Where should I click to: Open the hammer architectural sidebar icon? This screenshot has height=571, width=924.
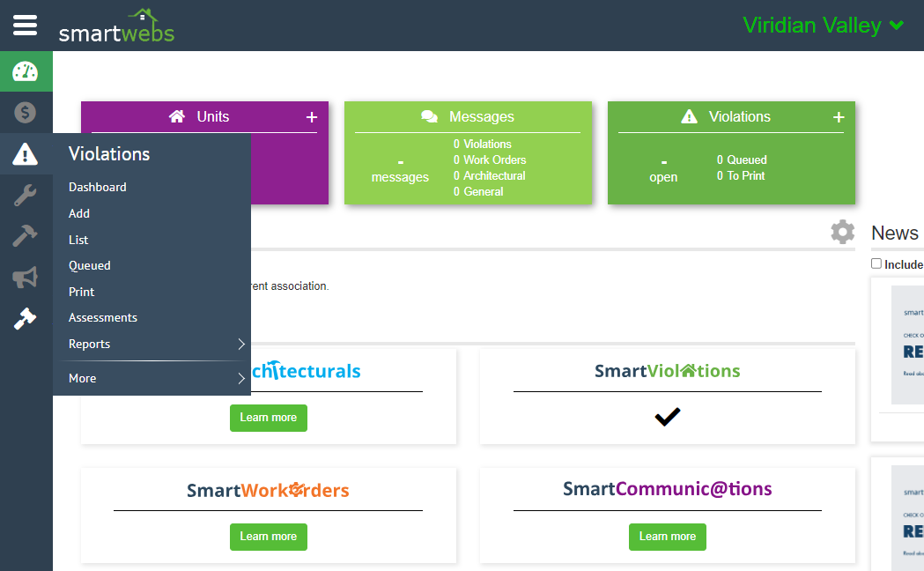[26, 235]
